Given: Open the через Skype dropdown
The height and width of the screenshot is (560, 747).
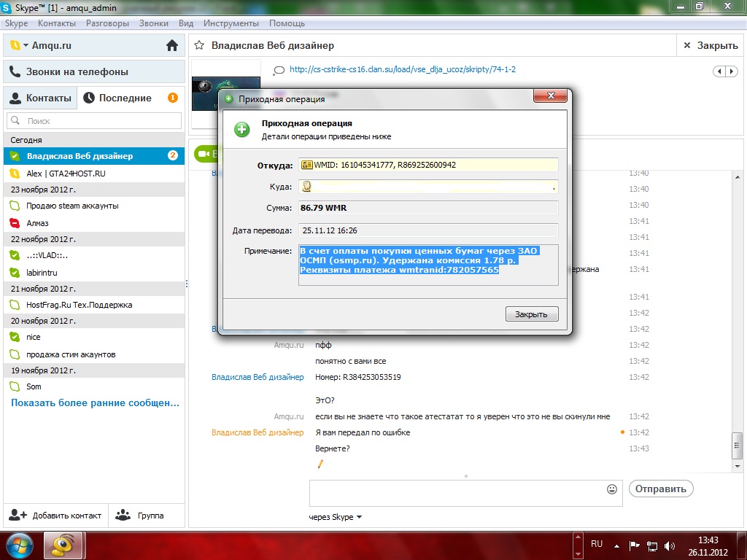Looking at the screenshot, I should click(x=336, y=517).
